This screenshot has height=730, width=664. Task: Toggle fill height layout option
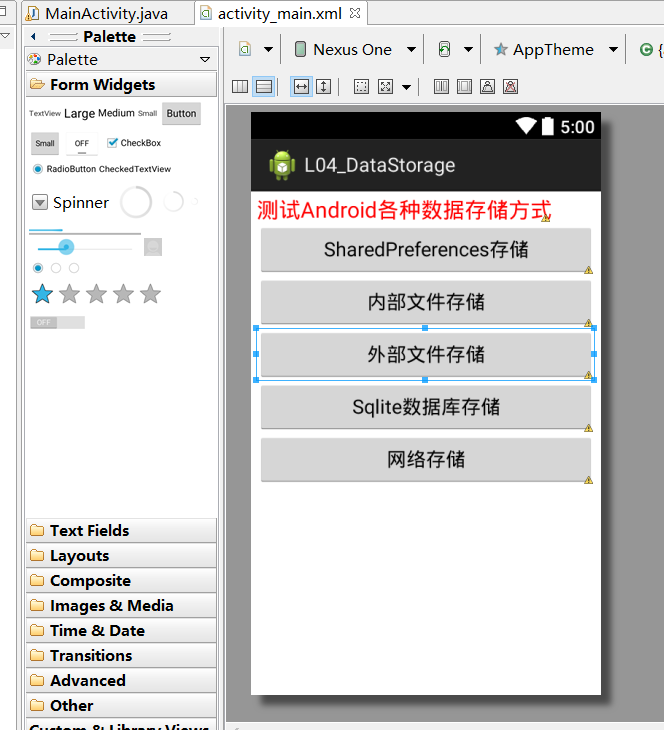pyautogui.click(x=324, y=87)
